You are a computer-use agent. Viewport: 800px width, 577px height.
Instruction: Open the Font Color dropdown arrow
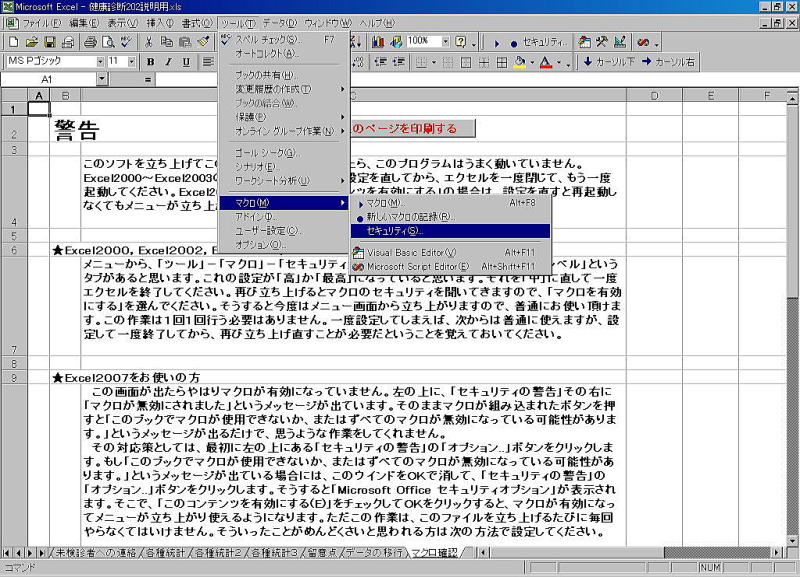(x=559, y=63)
